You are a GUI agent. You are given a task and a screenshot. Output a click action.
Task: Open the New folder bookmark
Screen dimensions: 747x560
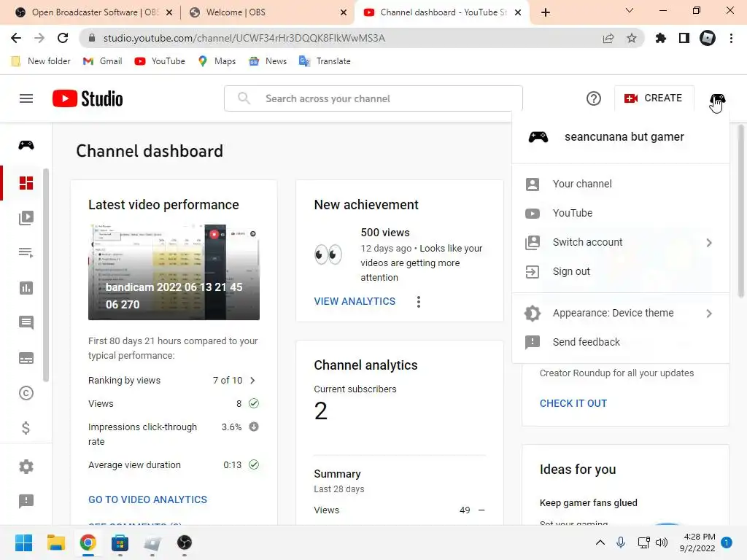pyautogui.click(x=41, y=61)
